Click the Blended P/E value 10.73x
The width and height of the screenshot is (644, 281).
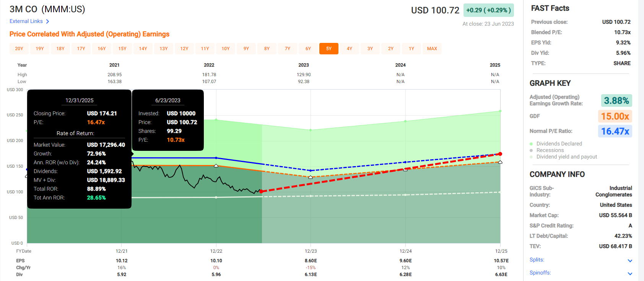tap(623, 32)
